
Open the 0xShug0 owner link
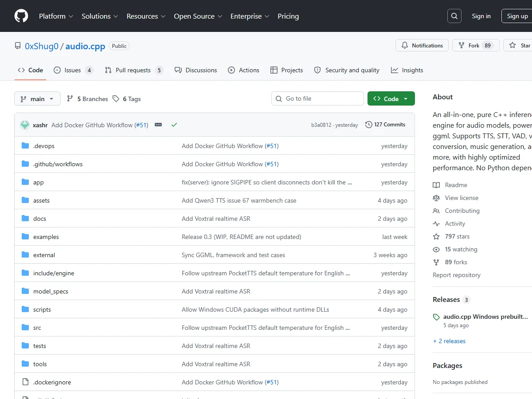coord(42,46)
